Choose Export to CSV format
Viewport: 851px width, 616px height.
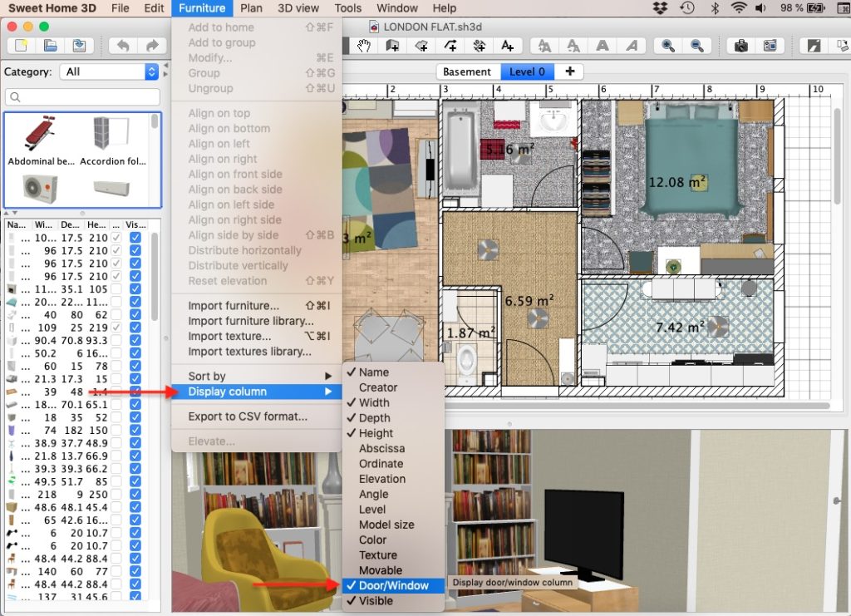tap(247, 416)
